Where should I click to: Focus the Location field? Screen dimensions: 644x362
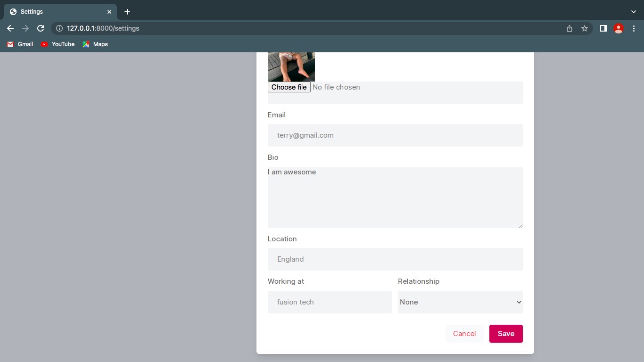[395, 259]
